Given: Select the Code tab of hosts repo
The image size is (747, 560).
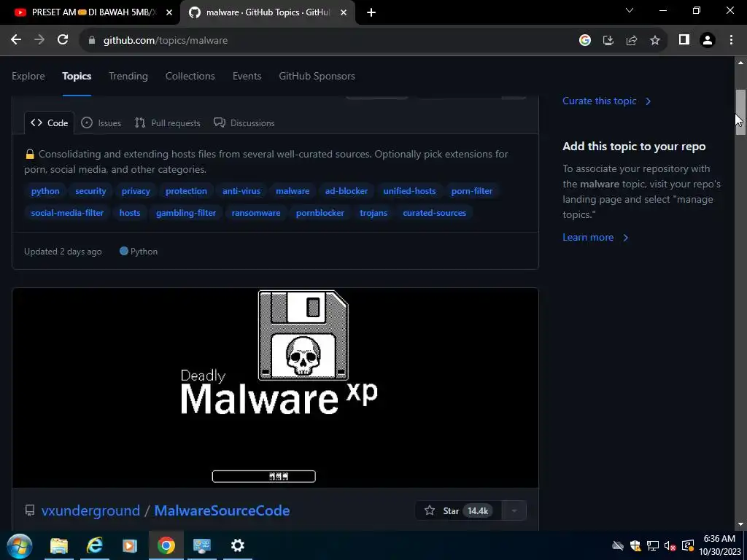Looking at the screenshot, I should (50, 122).
